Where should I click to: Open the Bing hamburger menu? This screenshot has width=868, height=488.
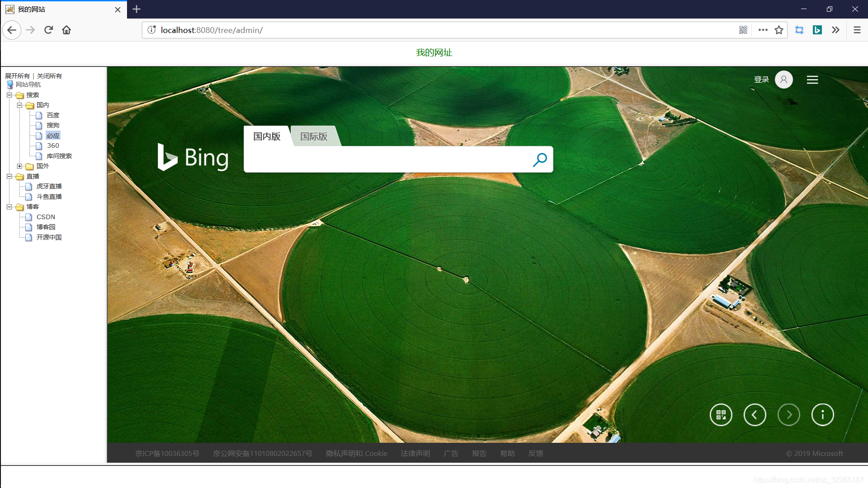812,80
